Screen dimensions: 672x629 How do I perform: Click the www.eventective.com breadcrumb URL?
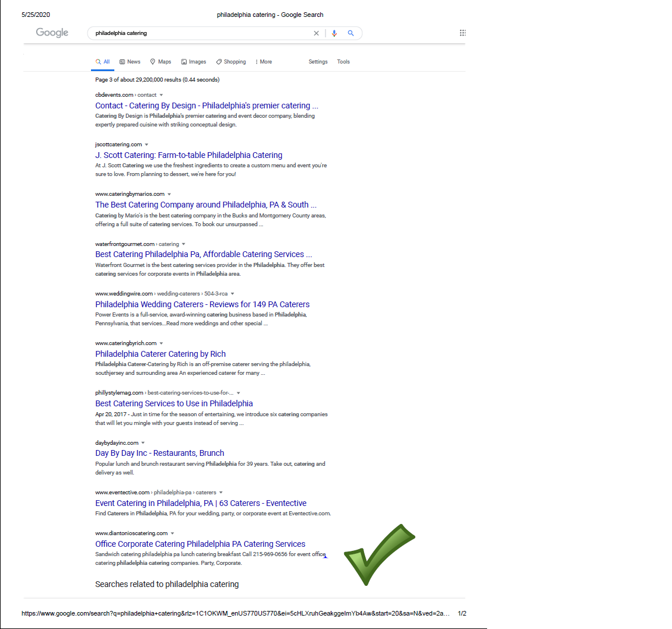[x=156, y=493]
